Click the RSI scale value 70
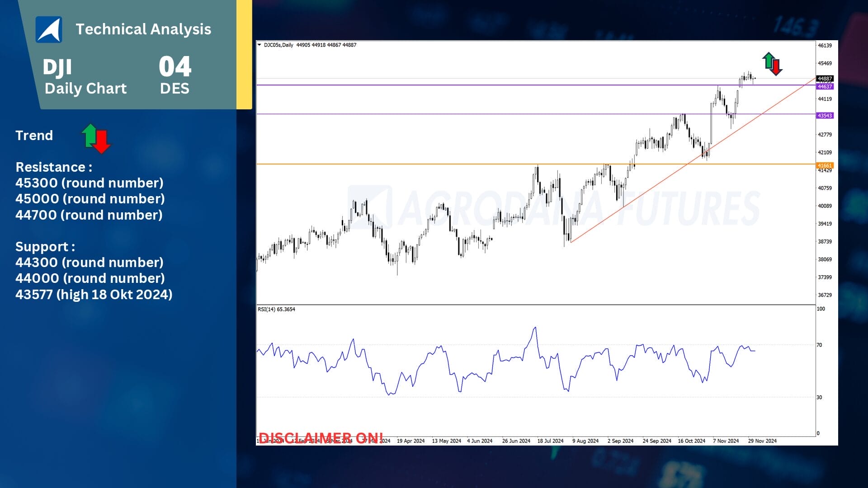Viewport: 868px width, 488px height. [x=819, y=345]
